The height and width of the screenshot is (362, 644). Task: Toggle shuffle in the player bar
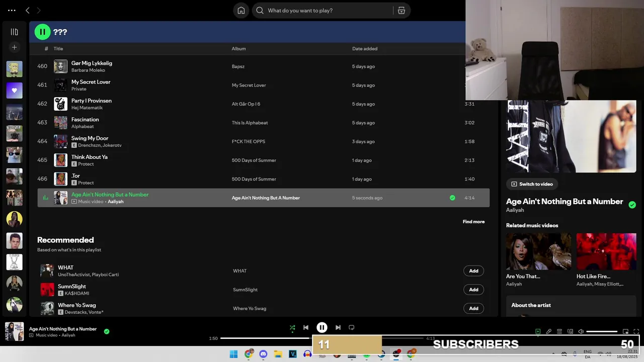pos(292,328)
